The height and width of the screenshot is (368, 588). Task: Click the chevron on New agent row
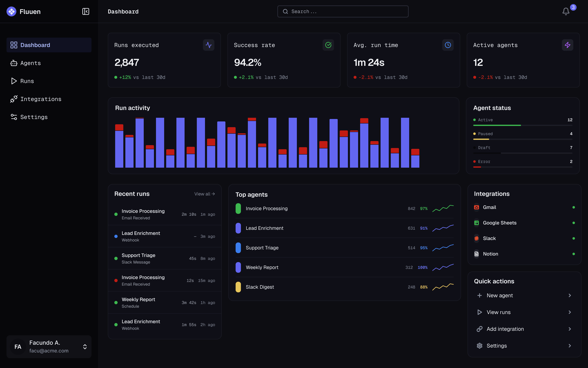tap(570, 295)
